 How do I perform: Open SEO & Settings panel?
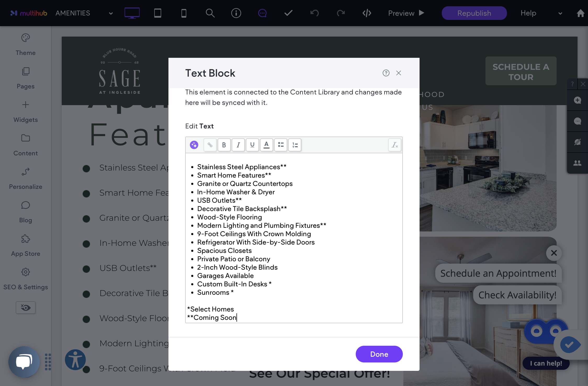click(x=26, y=279)
